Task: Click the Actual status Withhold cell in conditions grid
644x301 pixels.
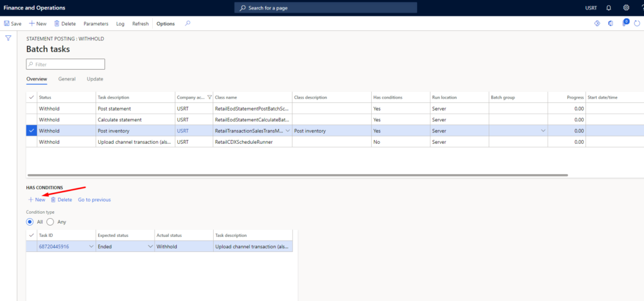Action: pos(184,246)
